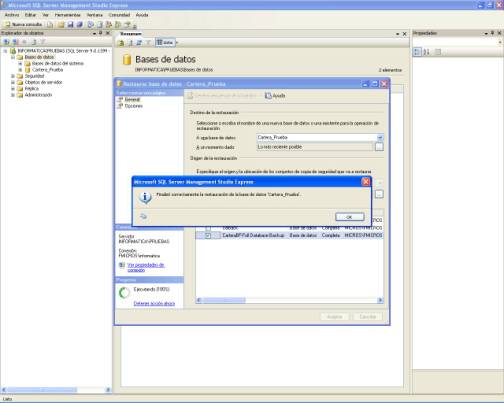The height and width of the screenshot is (403, 504).
Task: Click the property pages icon in Propiedades panel
Action: coord(438,52)
